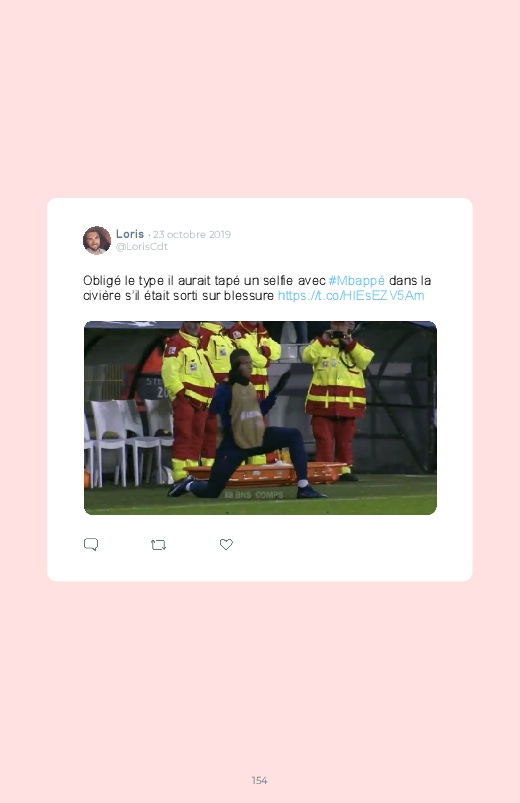
Task: Click the BNS COMPS watermark
Action: (x=254, y=495)
